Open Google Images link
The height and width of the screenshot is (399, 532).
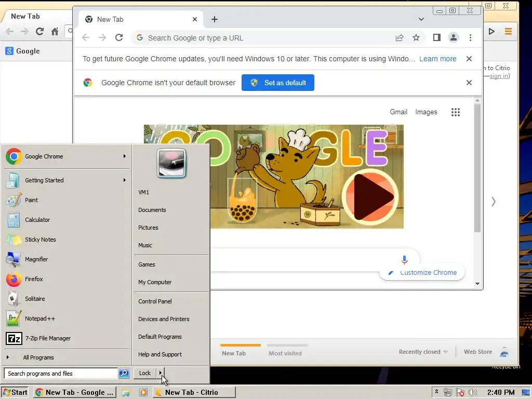(x=426, y=112)
